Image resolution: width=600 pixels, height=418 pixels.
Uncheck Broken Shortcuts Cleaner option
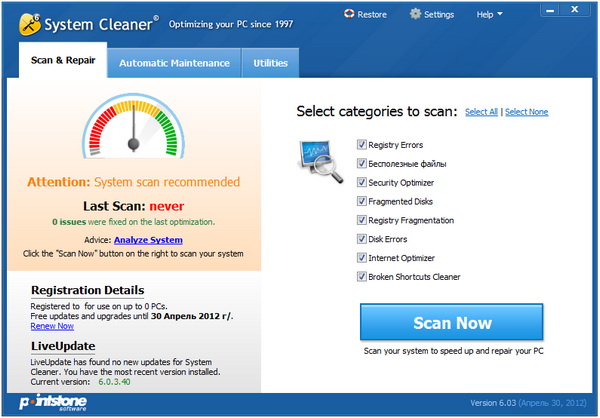[362, 277]
